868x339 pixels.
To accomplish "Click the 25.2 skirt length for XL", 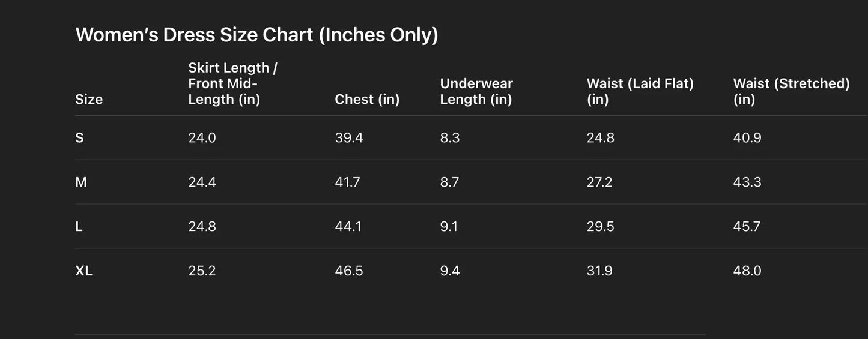I will tap(202, 271).
